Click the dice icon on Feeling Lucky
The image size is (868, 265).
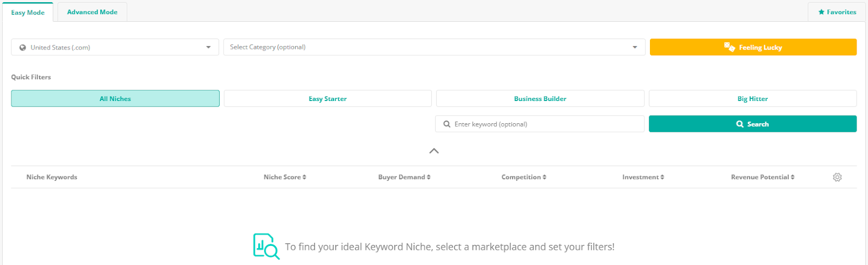[x=729, y=47]
